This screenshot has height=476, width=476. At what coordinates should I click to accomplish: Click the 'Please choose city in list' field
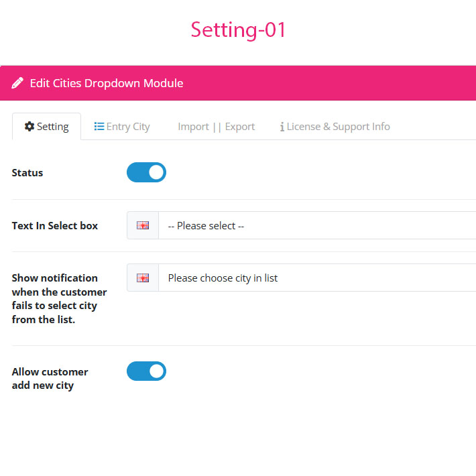point(317,278)
